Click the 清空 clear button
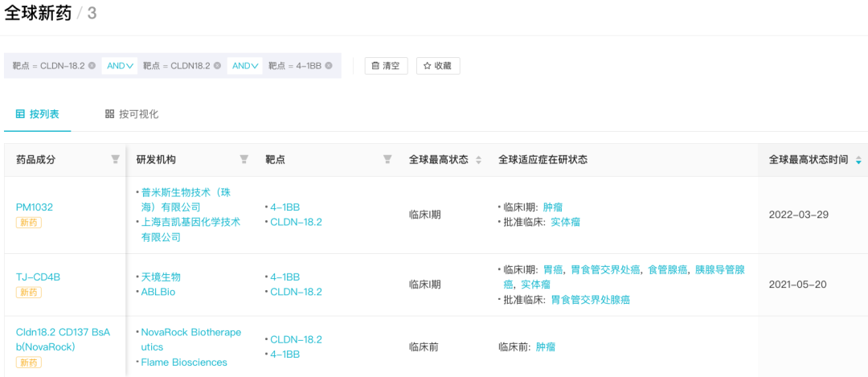Image resolution: width=868 pixels, height=377 pixels. tap(386, 65)
